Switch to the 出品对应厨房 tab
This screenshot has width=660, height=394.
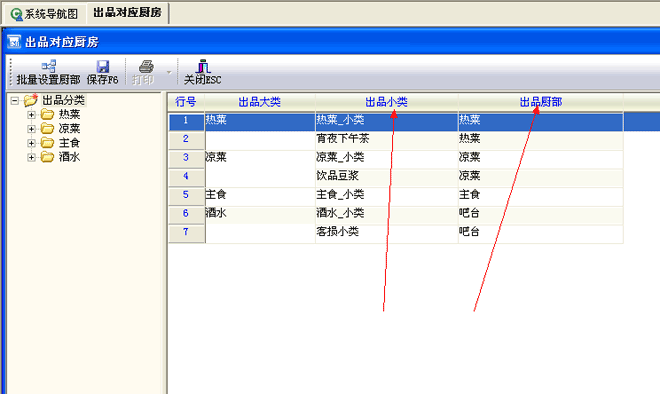128,13
